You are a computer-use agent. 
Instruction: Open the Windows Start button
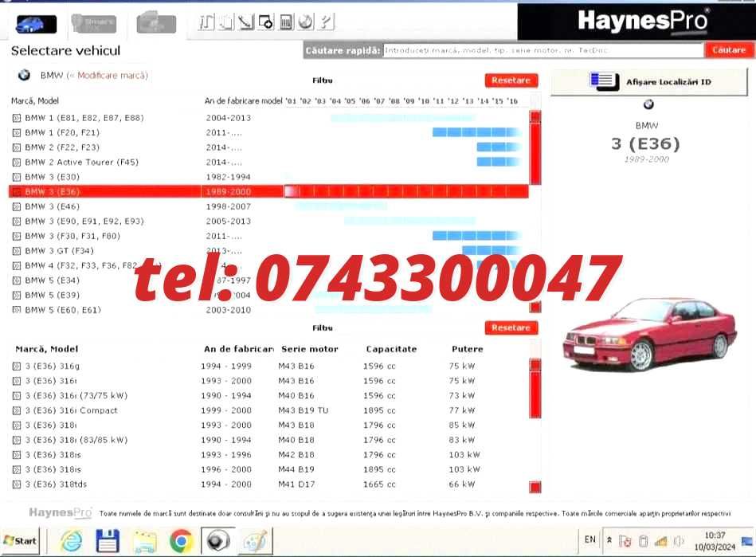[x=20, y=541]
